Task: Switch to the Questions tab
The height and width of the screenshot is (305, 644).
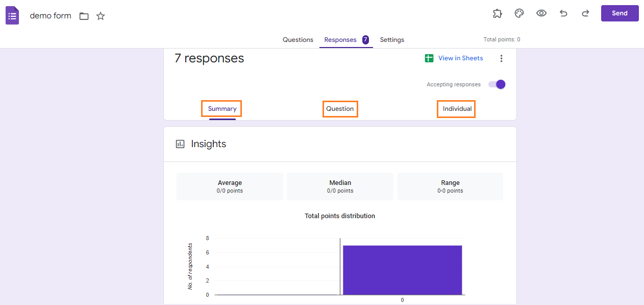Action: point(298,40)
